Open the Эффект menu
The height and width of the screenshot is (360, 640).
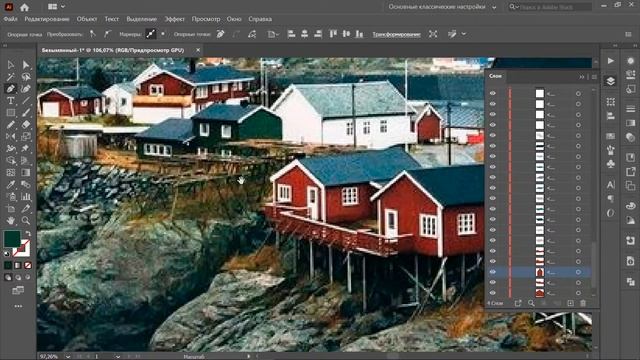[x=174, y=19]
